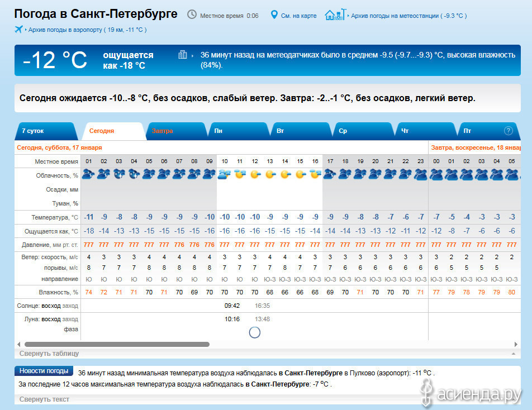Open the 7 суток forecast tab

(45, 131)
